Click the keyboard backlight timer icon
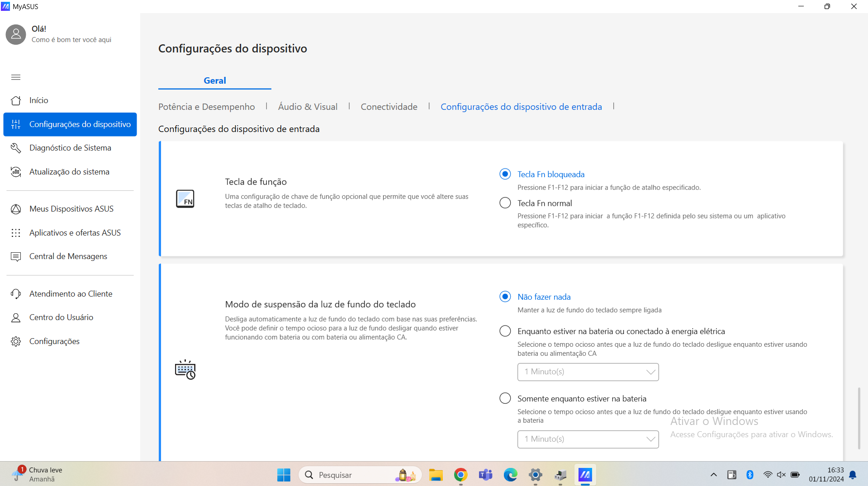The height and width of the screenshot is (486, 868). tap(185, 370)
